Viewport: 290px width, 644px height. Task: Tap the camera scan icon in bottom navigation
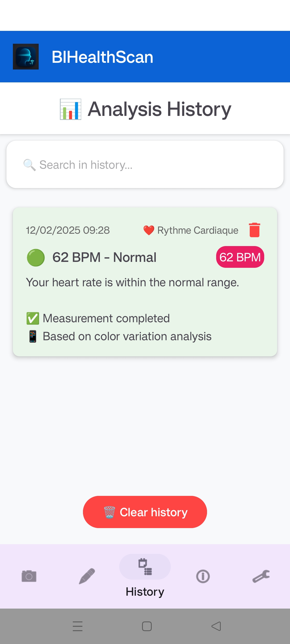29,576
